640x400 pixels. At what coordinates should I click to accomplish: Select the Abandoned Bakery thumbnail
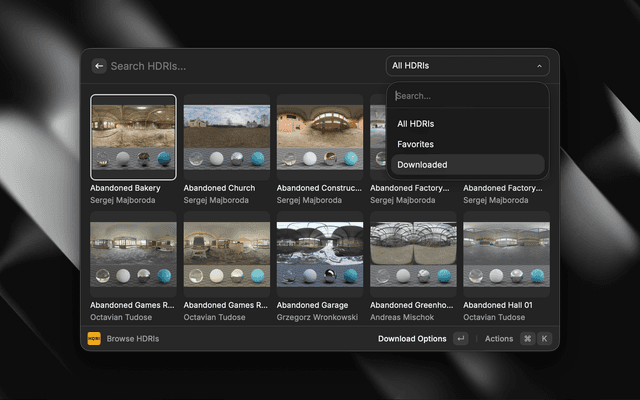pos(133,137)
